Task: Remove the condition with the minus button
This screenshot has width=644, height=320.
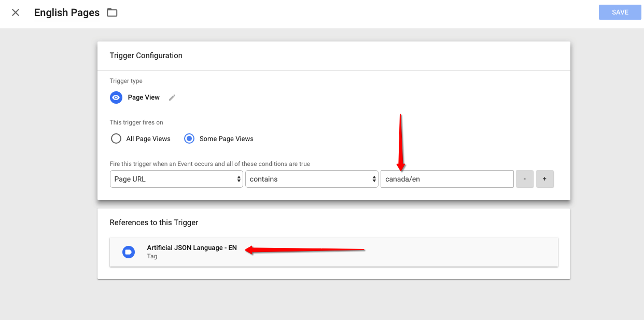Action: pyautogui.click(x=525, y=179)
